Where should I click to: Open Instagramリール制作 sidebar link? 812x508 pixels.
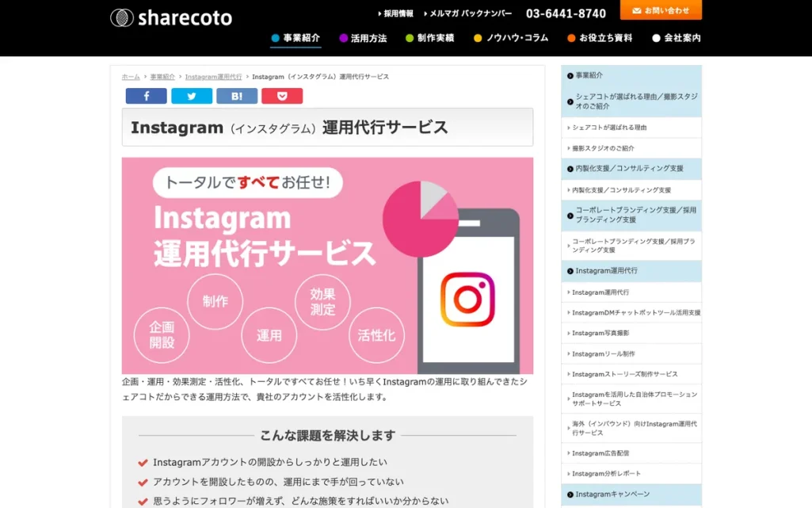click(631, 353)
